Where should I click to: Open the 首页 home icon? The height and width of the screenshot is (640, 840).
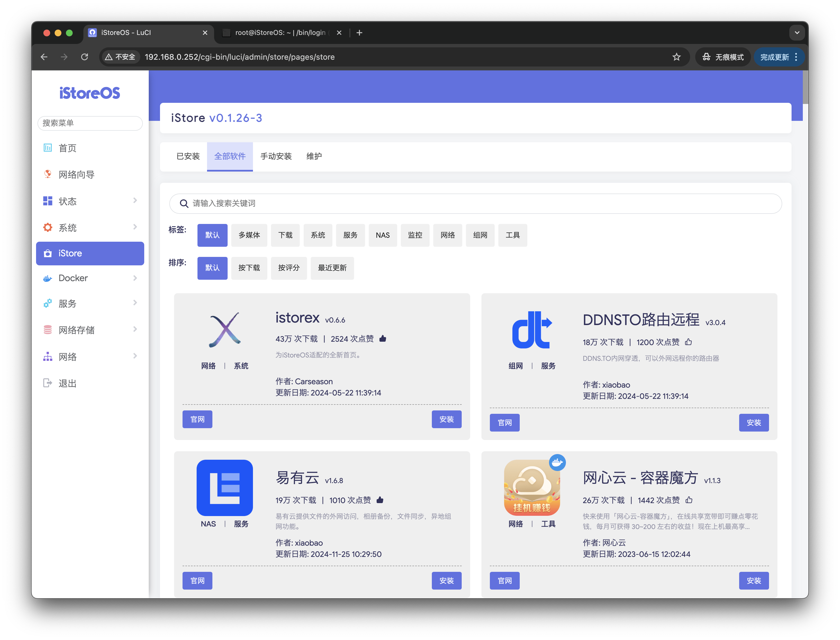(48, 148)
